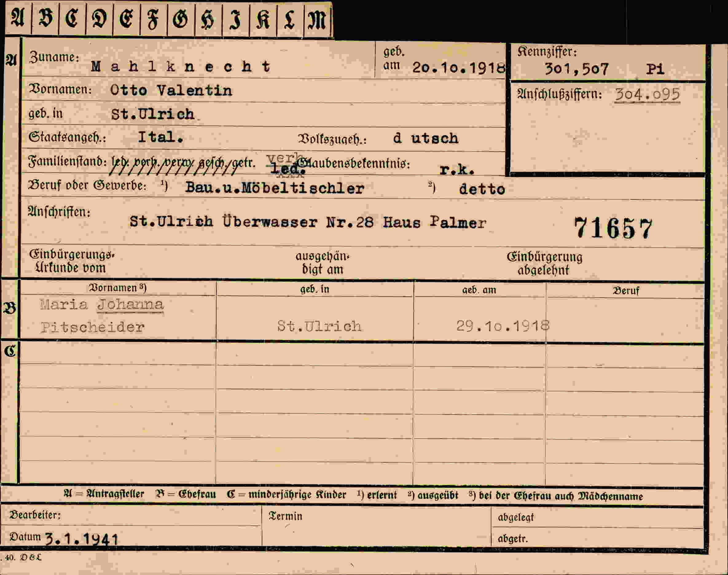Click wife's name Maria Johanna

[102, 305]
